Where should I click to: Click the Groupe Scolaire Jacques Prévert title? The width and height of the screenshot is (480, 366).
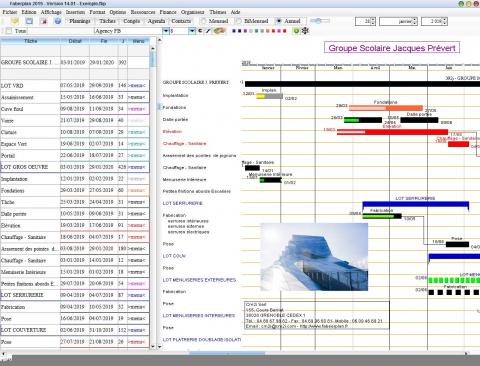click(392, 48)
